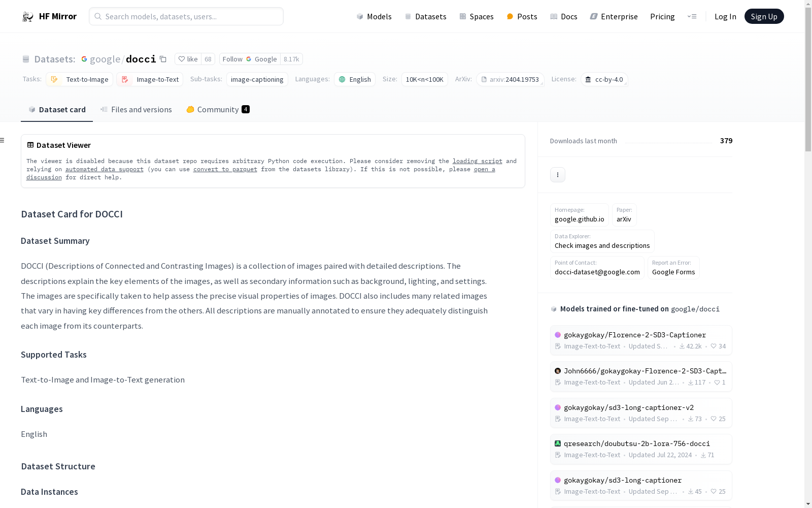The width and height of the screenshot is (812, 508).
Task: Open the Models nav item
Action: tap(374, 16)
